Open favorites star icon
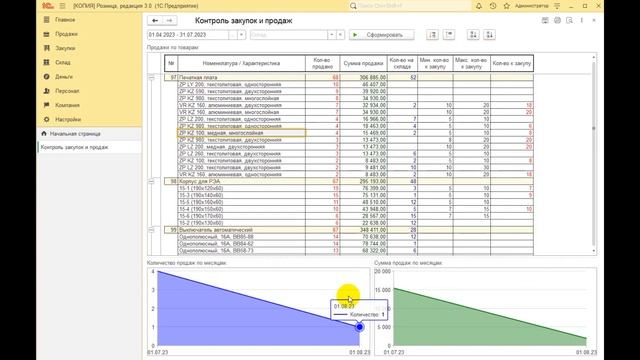Screen dimensions: 640x360 tap(507, 6)
